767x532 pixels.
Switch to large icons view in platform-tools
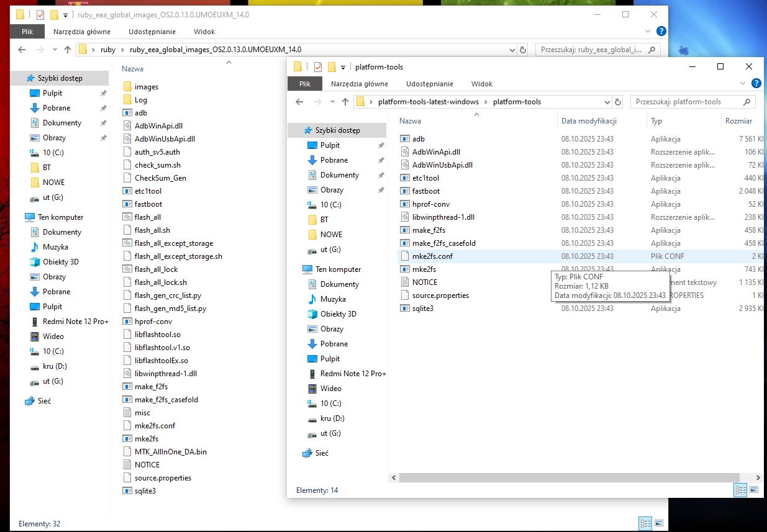click(754, 490)
